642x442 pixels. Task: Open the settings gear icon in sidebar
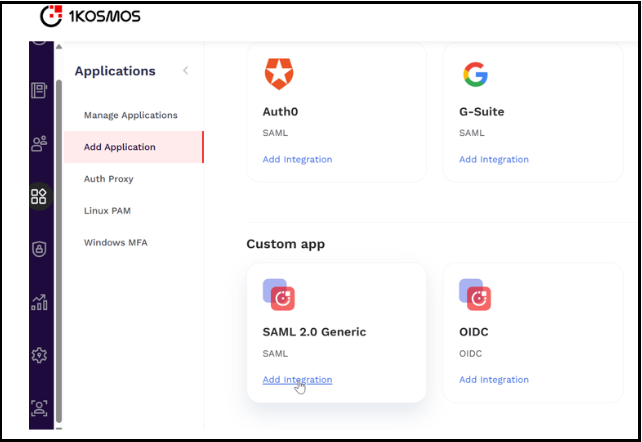point(39,355)
